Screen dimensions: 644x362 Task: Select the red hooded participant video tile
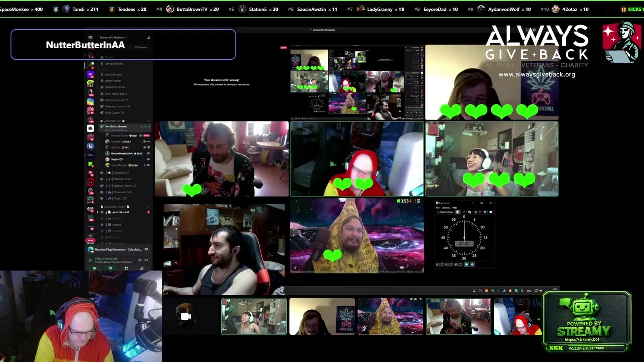click(x=357, y=158)
